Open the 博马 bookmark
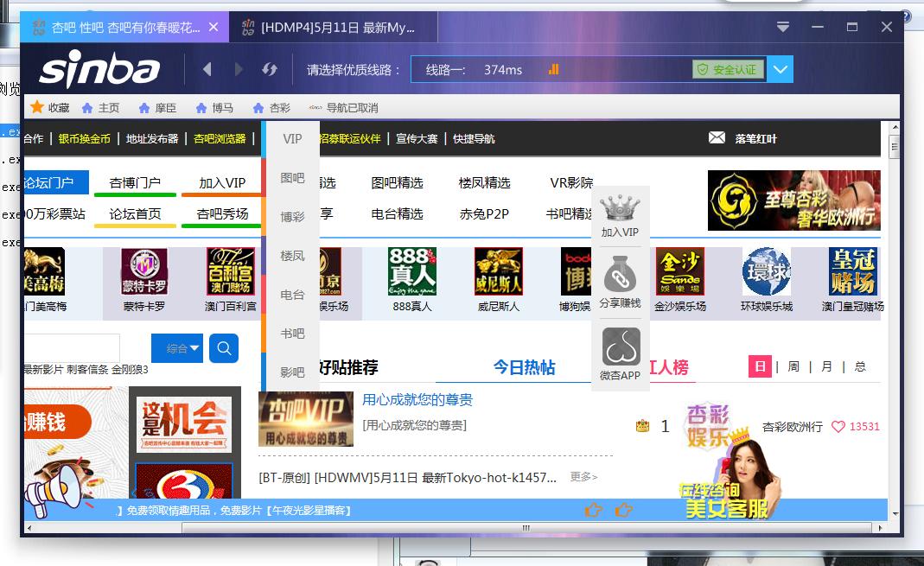This screenshot has width=924, height=566. 214,108
